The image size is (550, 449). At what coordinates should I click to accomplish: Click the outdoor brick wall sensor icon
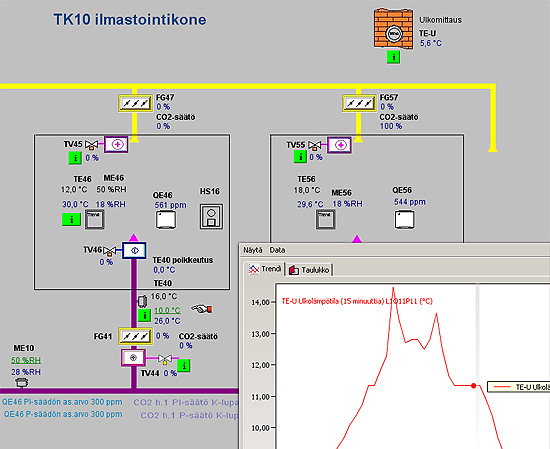[x=393, y=29]
